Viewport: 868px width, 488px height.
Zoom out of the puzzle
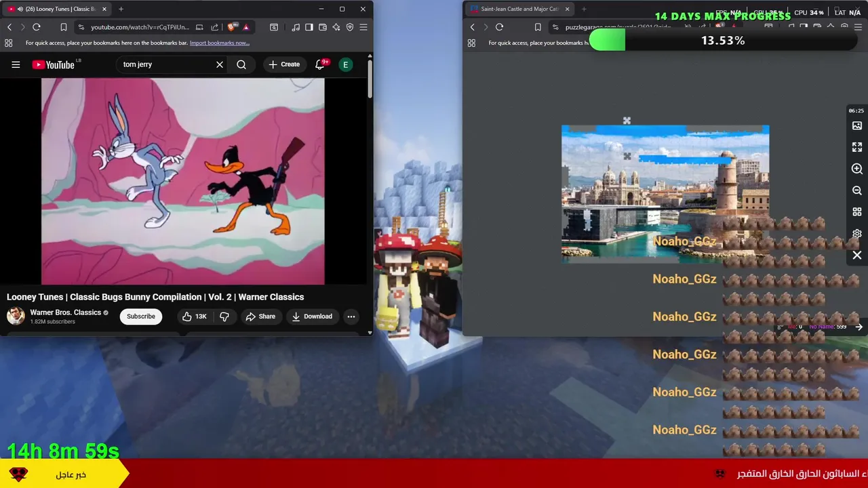point(857,190)
